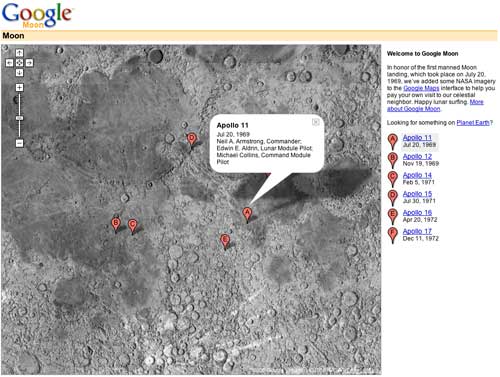Pan the moon map left
The height and width of the screenshot is (377, 500).
point(10,63)
